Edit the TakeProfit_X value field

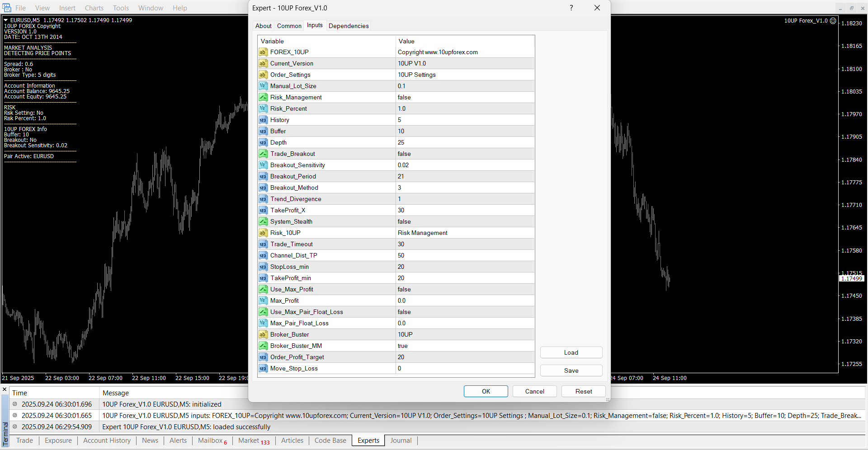[465, 210]
